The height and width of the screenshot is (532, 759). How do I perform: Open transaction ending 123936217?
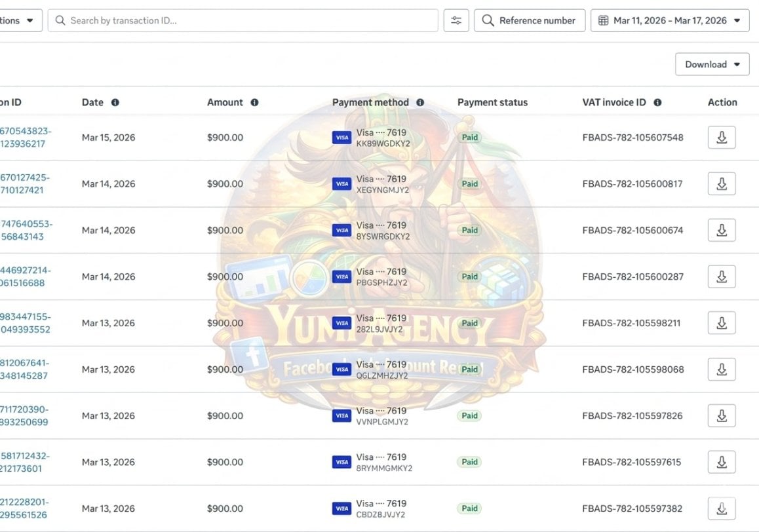pos(24,138)
